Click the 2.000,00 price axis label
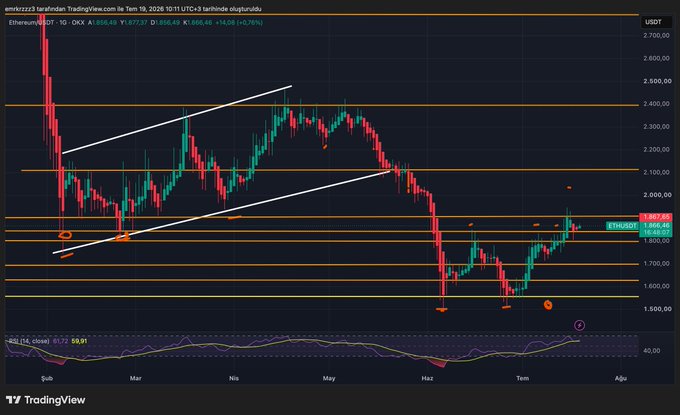This screenshot has width=680, height=415. coord(657,195)
